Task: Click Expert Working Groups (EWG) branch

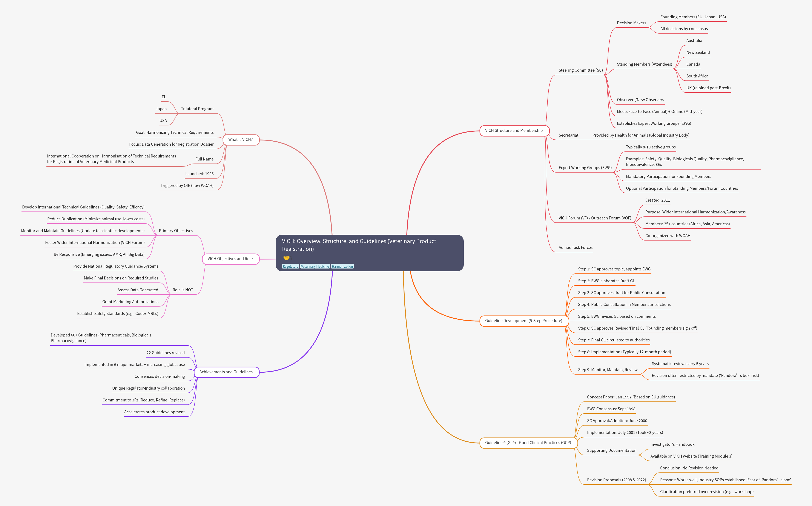Action: point(585,168)
